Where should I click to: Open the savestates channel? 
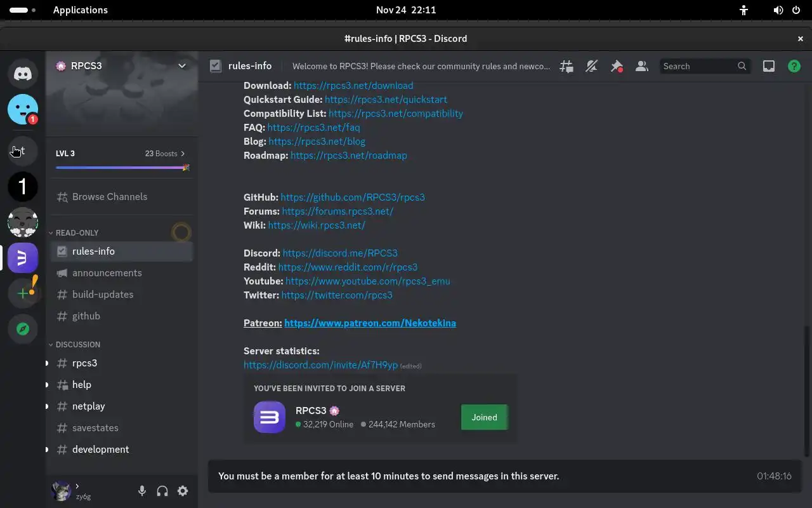[122, 428]
